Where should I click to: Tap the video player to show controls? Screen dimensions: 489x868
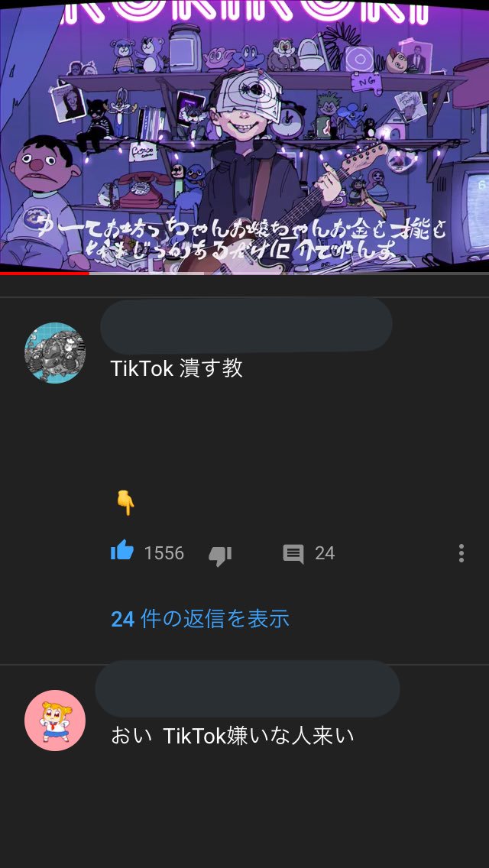point(244,136)
